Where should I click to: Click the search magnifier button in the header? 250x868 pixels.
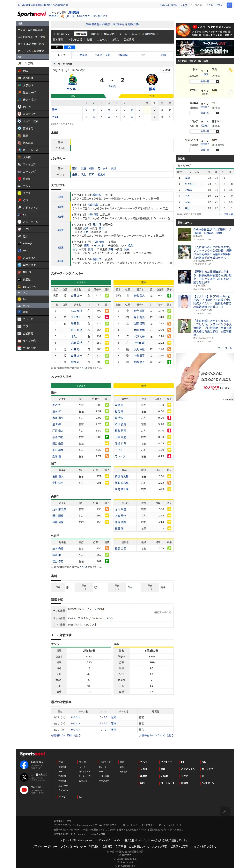tap(229, 5)
